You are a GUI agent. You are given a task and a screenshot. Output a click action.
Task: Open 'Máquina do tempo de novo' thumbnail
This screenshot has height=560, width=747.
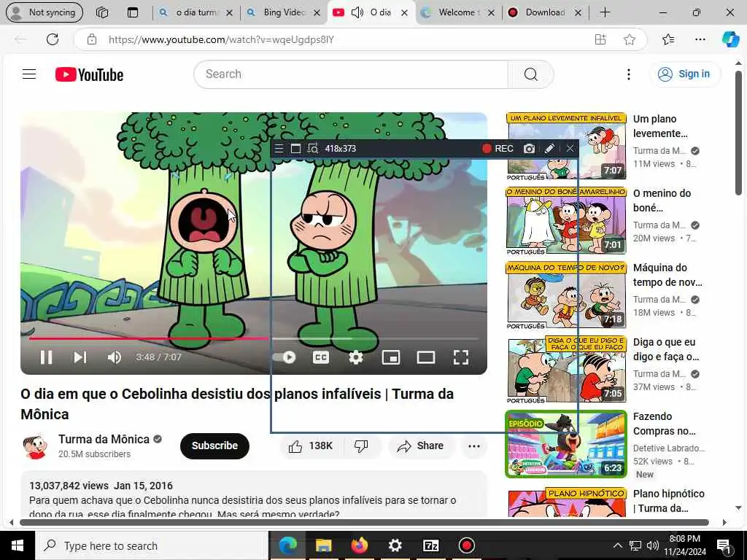pos(566,295)
